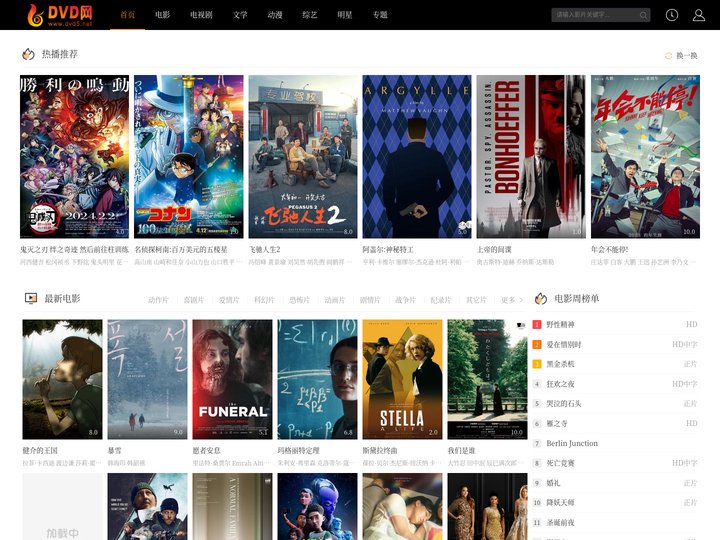This screenshot has width=720, height=540.
Task: Filter latest movies by 其它片
Action: [x=476, y=300]
